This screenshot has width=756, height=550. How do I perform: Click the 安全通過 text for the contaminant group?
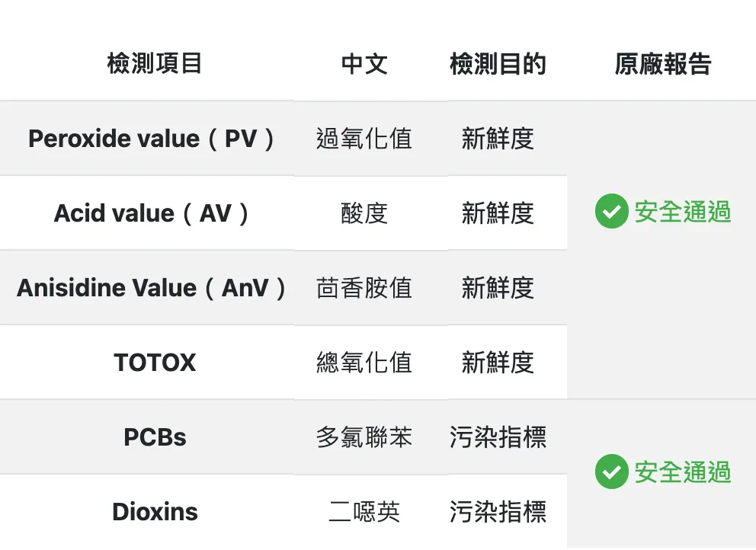pyautogui.click(x=682, y=472)
